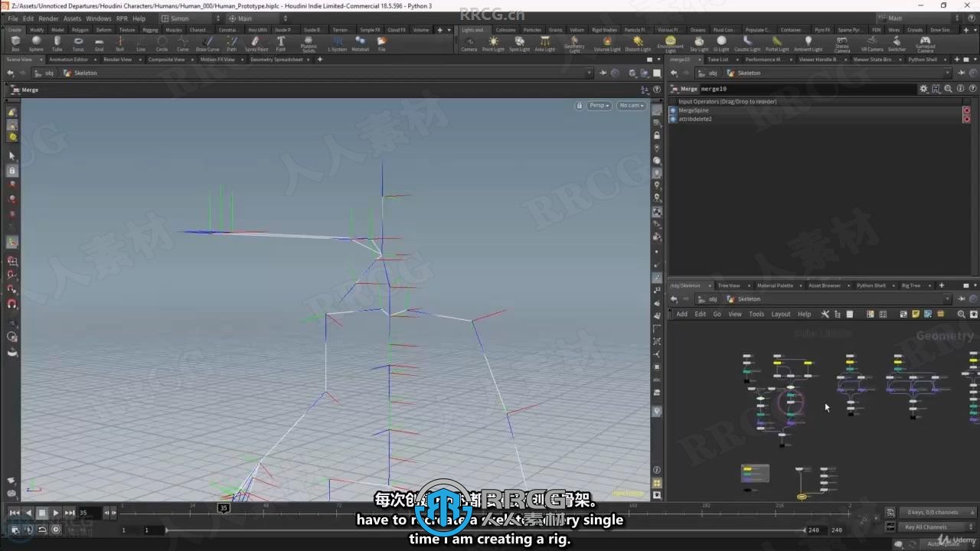Add a Sky Light
Screen dimensions: 980x551
pyautogui.click(x=699, y=44)
